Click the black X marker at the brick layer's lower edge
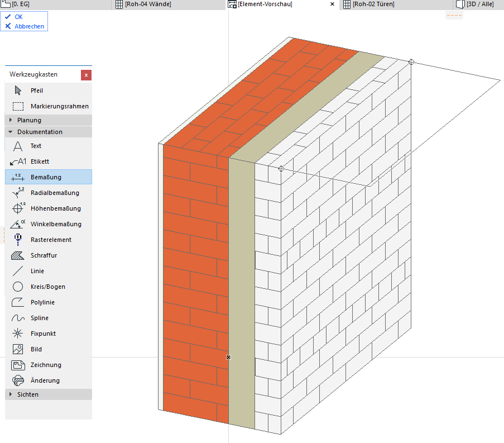The height and width of the screenshot is (443, 504). (x=228, y=357)
